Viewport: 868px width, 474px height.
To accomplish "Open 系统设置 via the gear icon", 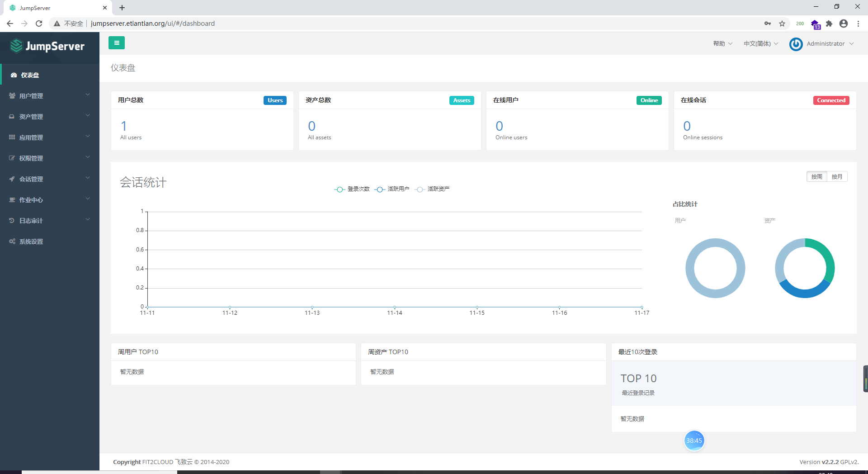I will coord(12,241).
